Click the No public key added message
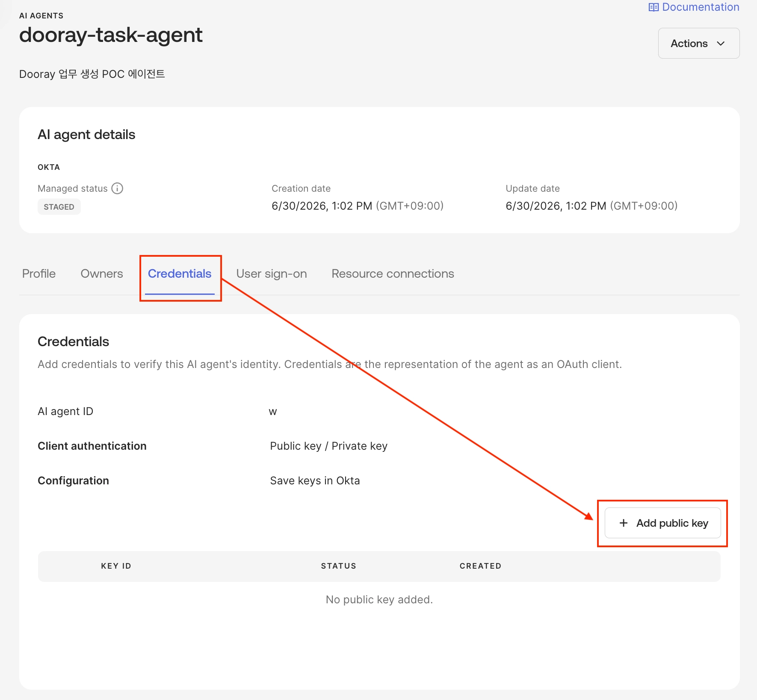The width and height of the screenshot is (757, 700). [x=379, y=599]
